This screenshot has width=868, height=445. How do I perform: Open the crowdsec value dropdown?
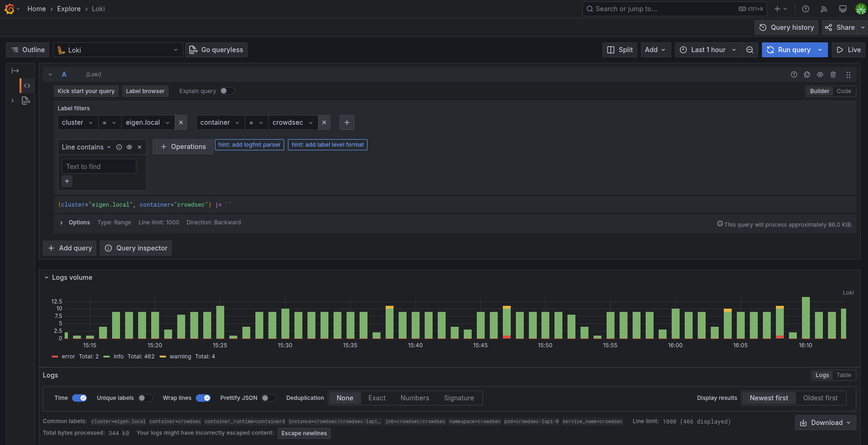point(293,122)
